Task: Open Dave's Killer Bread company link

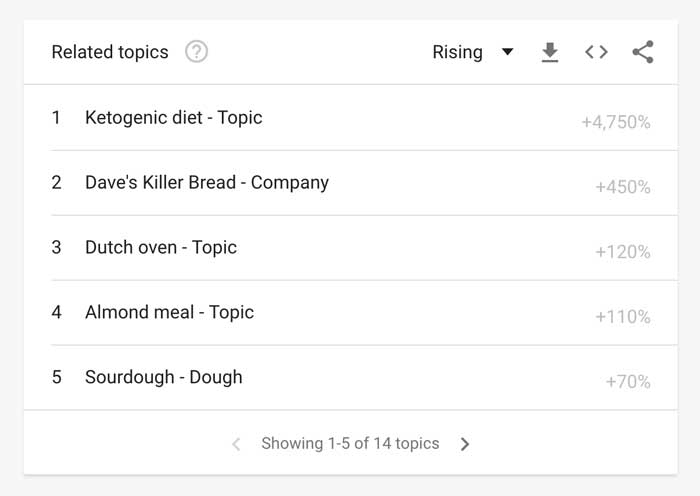Action: (x=207, y=183)
